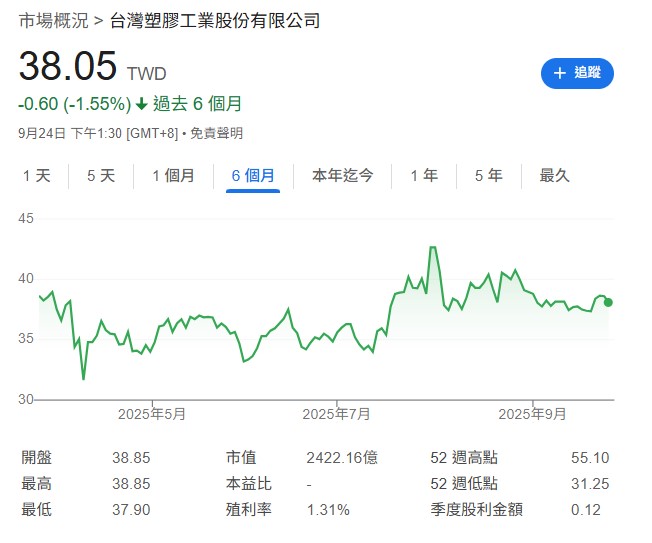Switch to the 最久 tab
The image size is (652, 543).
[x=554, y=175]
